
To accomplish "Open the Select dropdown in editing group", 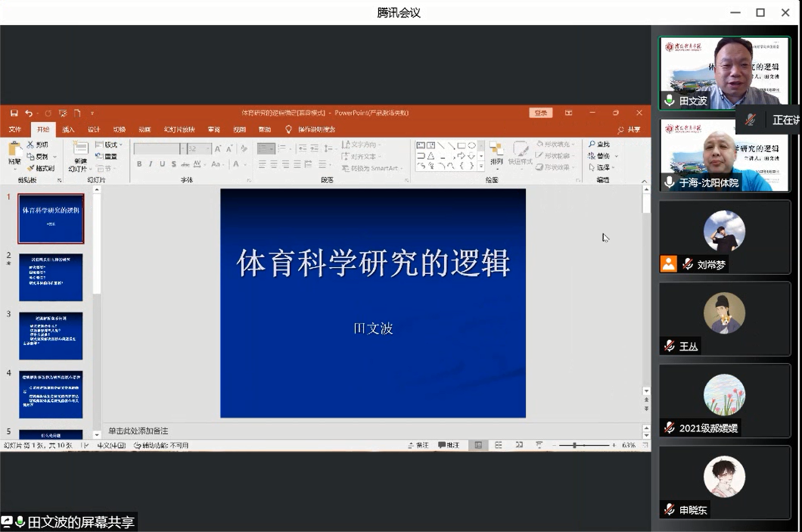I will coord(602,167).
